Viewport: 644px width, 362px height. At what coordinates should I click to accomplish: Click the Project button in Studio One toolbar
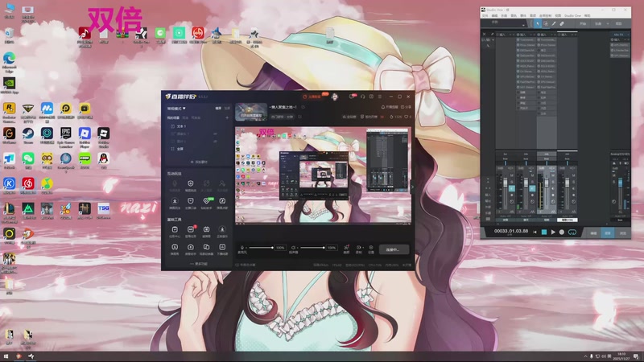(x=618, y=24)
